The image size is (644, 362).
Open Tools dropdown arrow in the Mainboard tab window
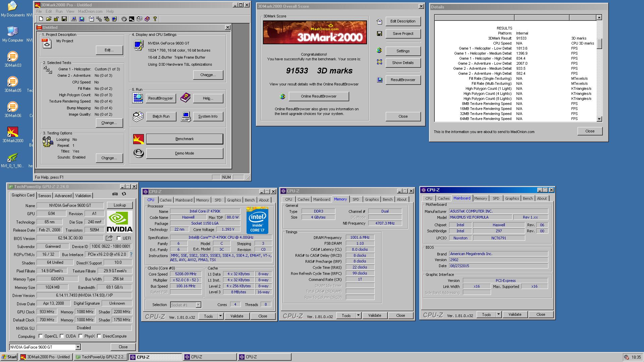pos(498,314)
